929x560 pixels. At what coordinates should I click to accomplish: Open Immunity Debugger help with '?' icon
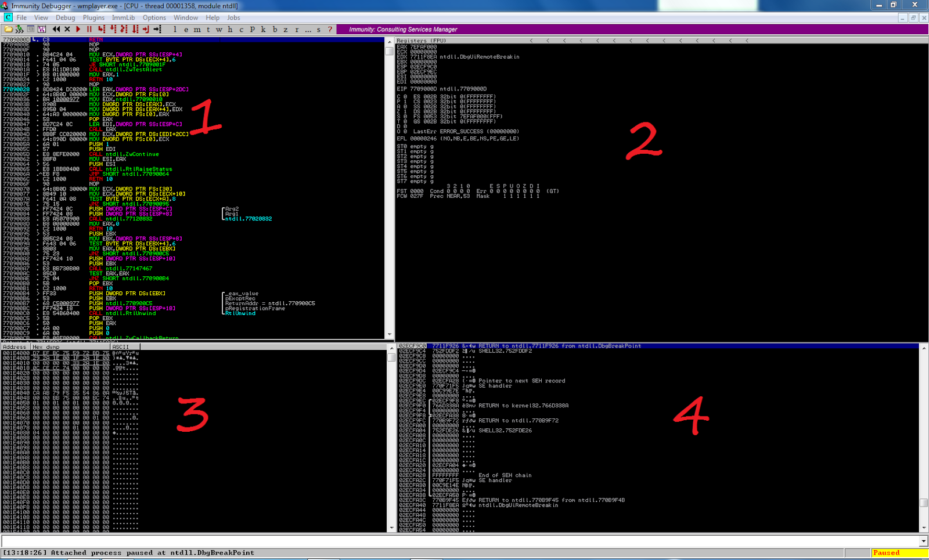point(331,28)
